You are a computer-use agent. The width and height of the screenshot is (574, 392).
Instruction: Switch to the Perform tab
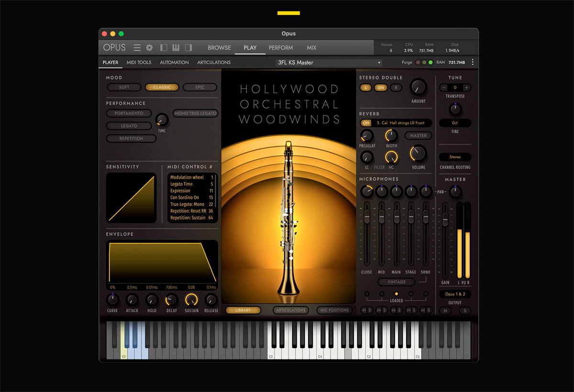pos(281,47)
